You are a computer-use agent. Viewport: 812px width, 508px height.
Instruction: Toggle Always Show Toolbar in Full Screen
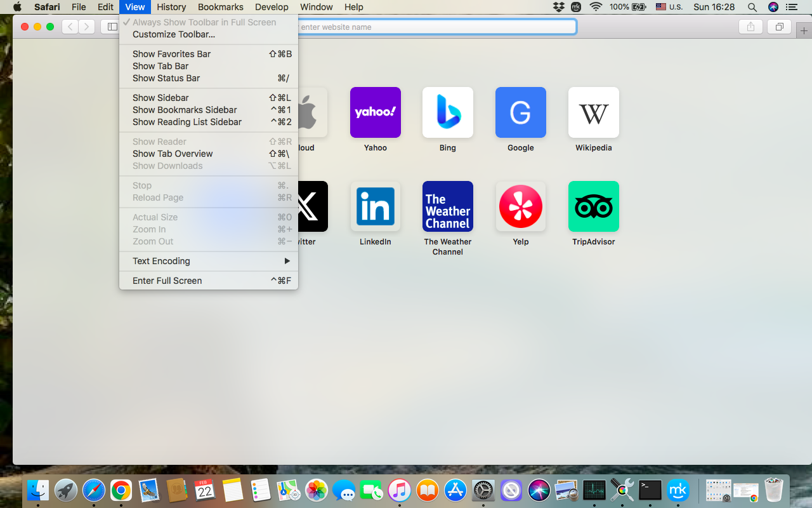[x=203, y=22]
